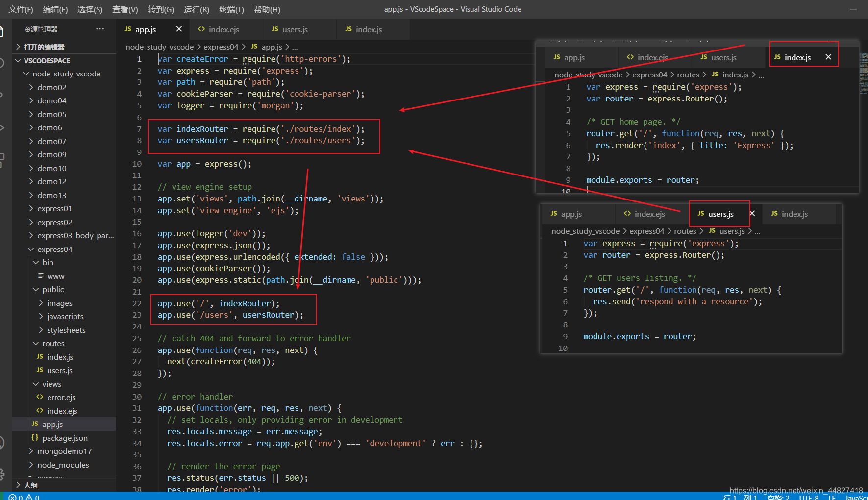This screenshot has width=868, height=500.
Task: Open the 帮助(H) menu
Action: click(267, 9)
